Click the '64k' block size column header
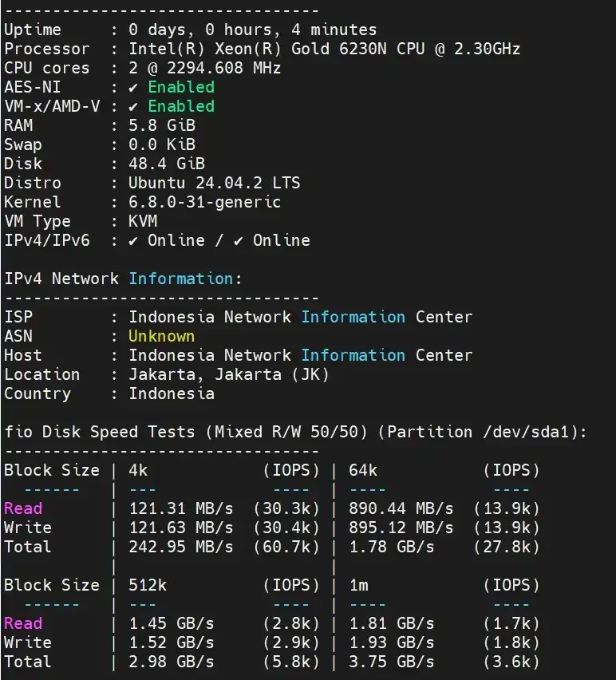616x680 pixels. (363, 470)
